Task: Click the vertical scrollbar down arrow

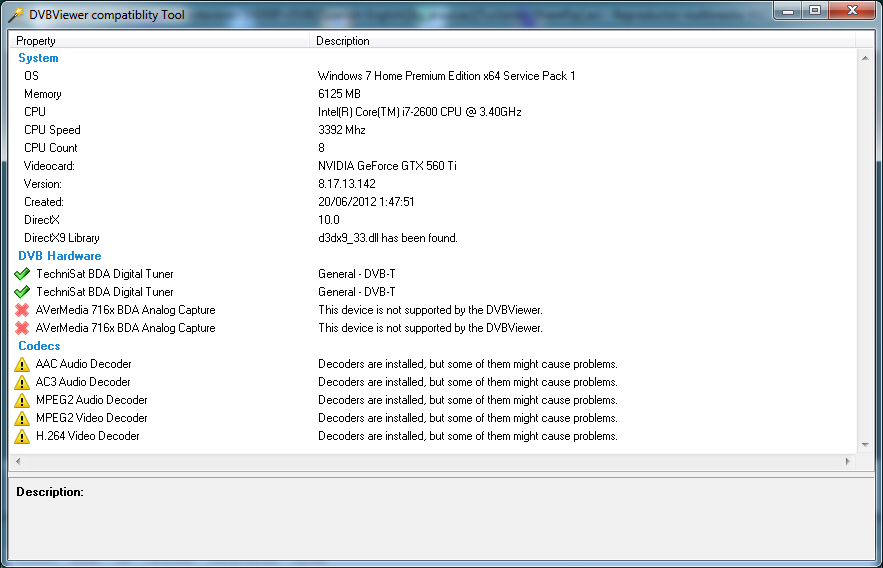Action: tap(865, 445)
